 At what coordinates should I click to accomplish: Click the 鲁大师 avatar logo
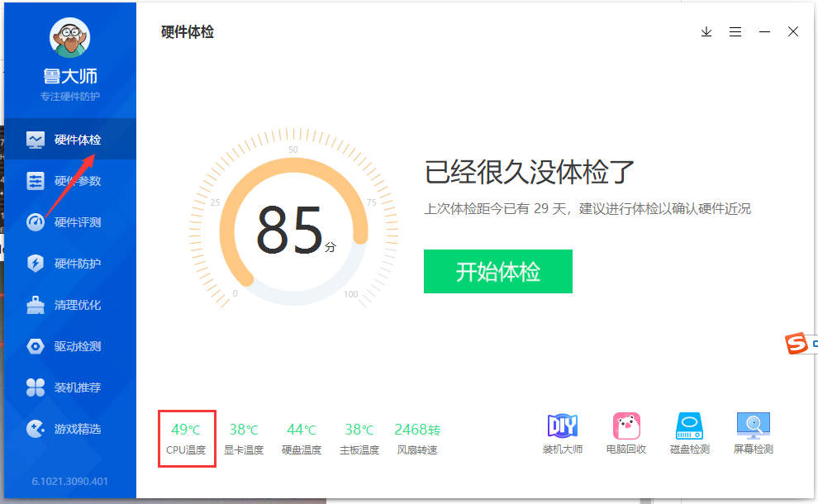[x=70, y=38]
